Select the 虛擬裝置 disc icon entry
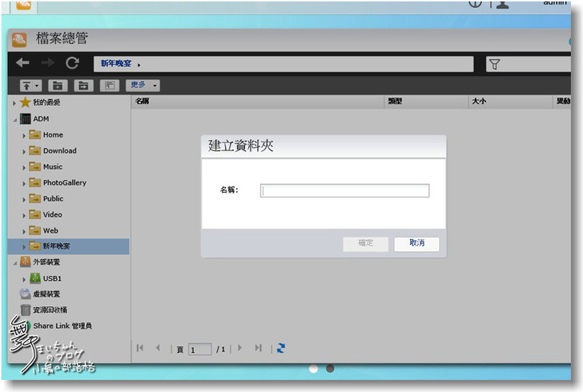The image size is (583, 392). 40,294
